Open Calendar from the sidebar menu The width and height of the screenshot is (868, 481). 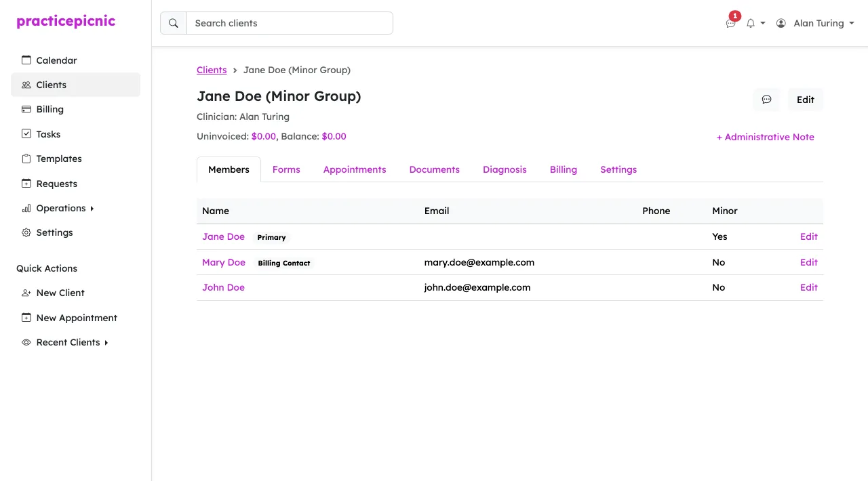tap(75, 60)
